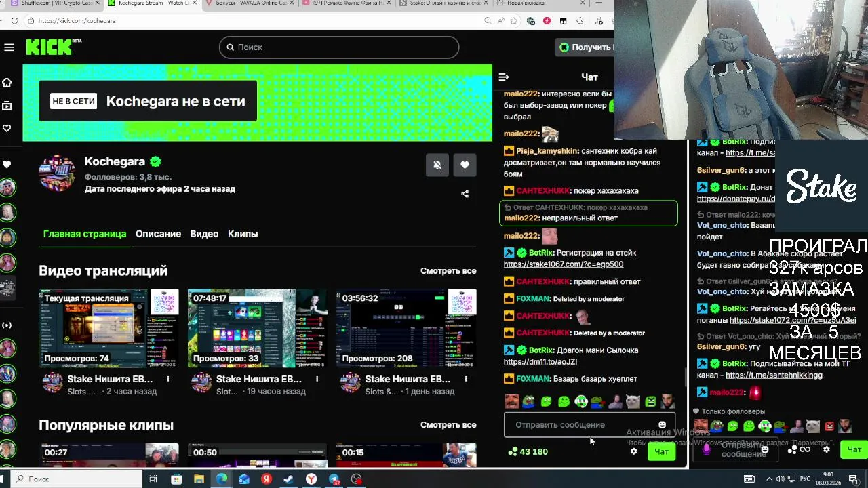The height and width of the screenshot is (488, 868).
Task: Share the Kochegara channel
Action: (465, 194)
